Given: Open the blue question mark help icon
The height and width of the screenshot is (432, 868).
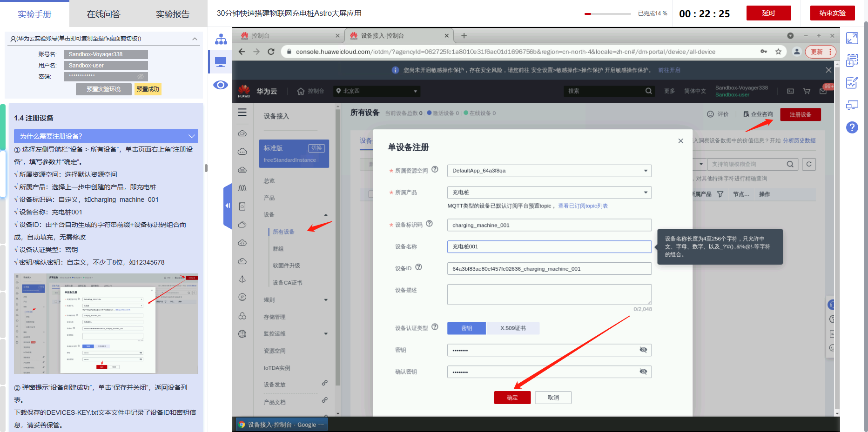Looking at the screenshot, I should pyautogui.click(x=852, y=127).
